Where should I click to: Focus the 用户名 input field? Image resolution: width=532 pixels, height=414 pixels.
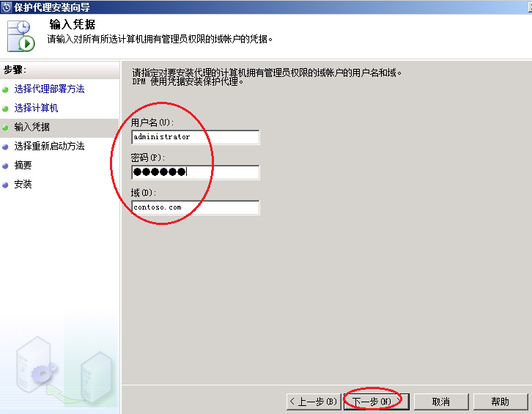[x=196, y=137]
